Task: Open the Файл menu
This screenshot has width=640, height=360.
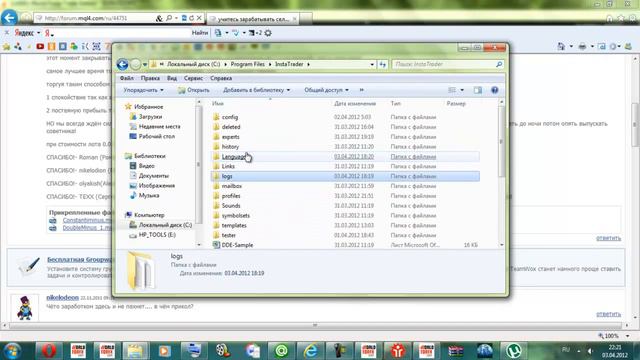Action: click(127, 78)
